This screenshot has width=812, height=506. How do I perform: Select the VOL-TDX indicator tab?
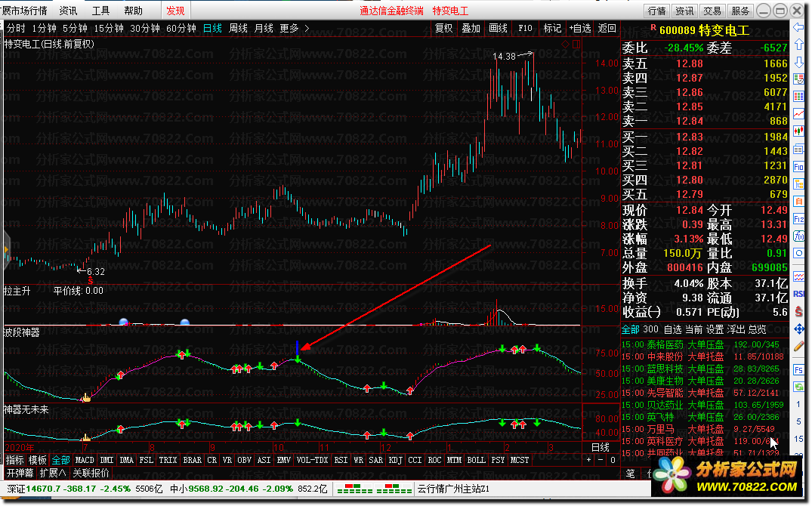[x=312, y=460]
